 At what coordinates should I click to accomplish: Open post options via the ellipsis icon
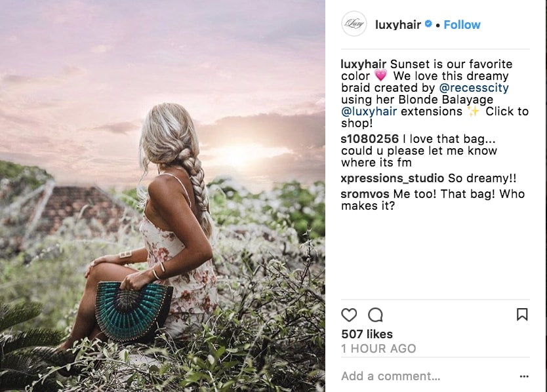click(x=525, y=376)
